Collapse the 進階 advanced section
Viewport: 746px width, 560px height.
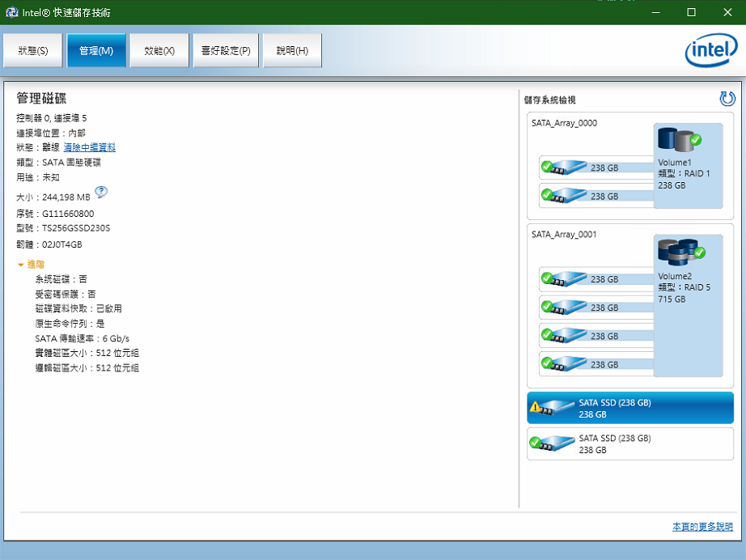coord(31,265)
